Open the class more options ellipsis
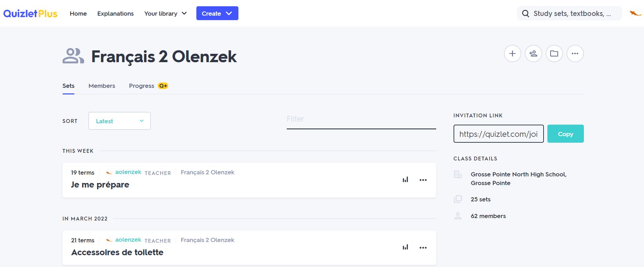The image size is (644, 267). pos(575,53)
